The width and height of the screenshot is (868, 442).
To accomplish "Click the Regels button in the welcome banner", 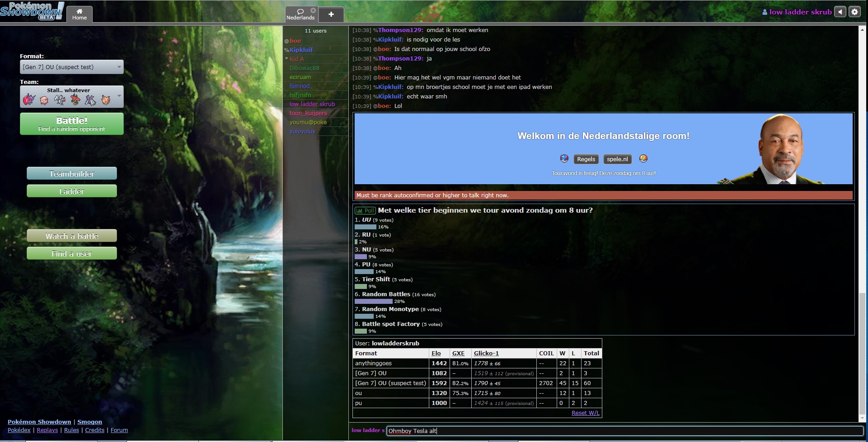I will click(586, 159).
